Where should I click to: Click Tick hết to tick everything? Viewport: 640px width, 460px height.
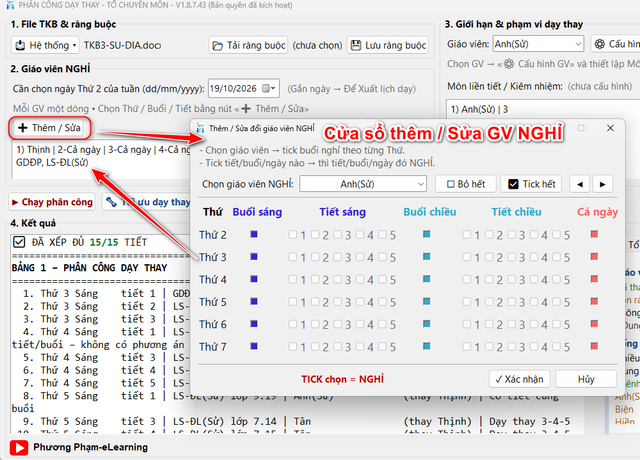(x=531, y=184)
